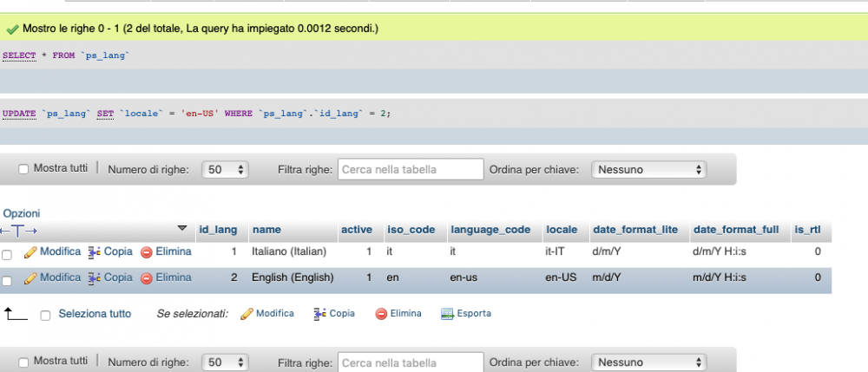Click Modifica next to 'Se selezionati'
868x372 pixels.
275,313
